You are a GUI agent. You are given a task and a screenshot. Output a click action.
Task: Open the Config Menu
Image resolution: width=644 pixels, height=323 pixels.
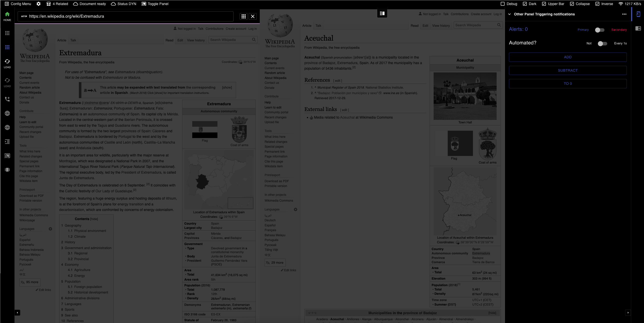click(x=18, y=4)
